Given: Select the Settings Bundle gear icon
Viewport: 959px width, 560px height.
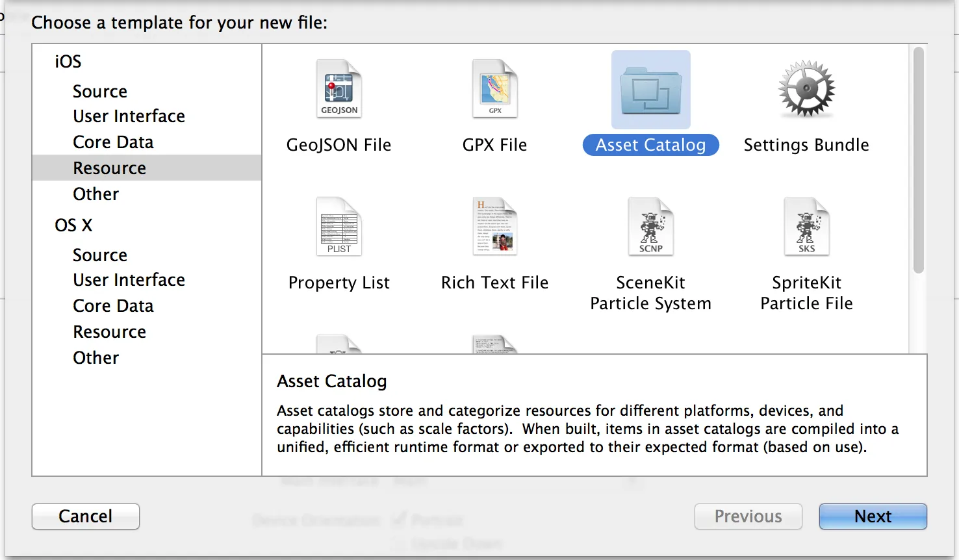Looking at the screenshot, I should [807, 89].
